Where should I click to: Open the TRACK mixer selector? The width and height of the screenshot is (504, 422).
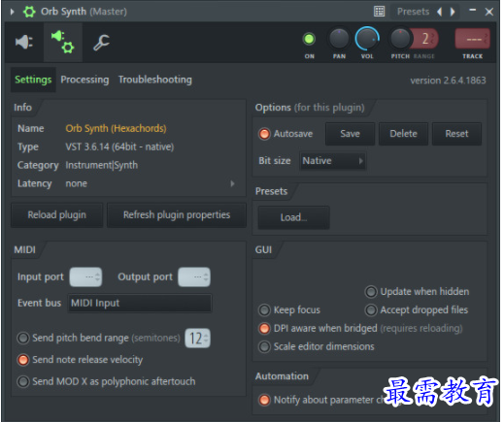[x=473, y=39]
